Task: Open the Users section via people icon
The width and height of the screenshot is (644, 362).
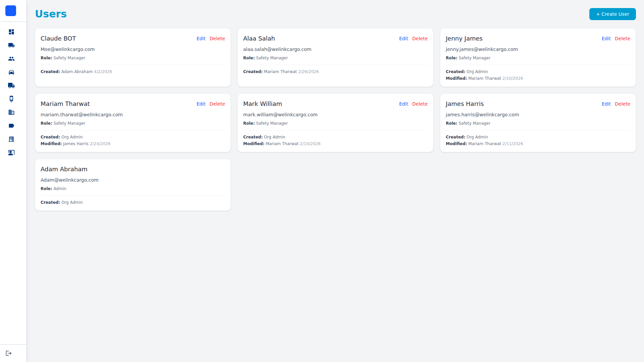Action: [11, 59]
